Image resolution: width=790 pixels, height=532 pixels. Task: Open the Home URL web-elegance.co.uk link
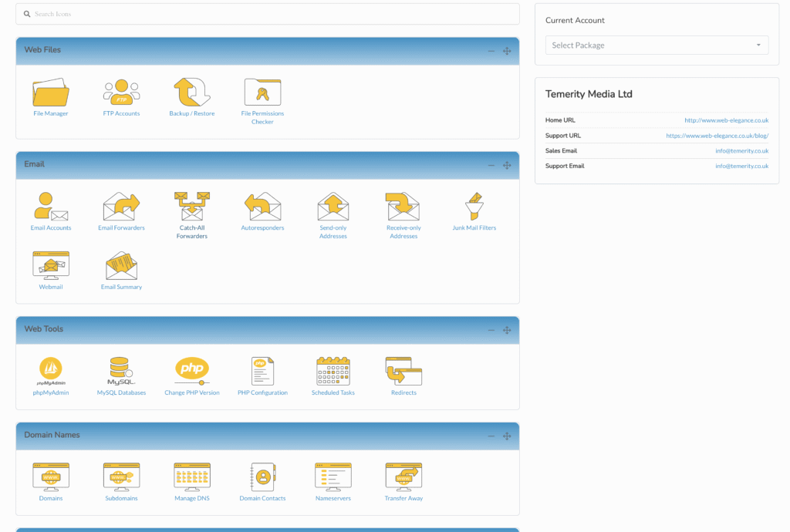click(727, 120)
